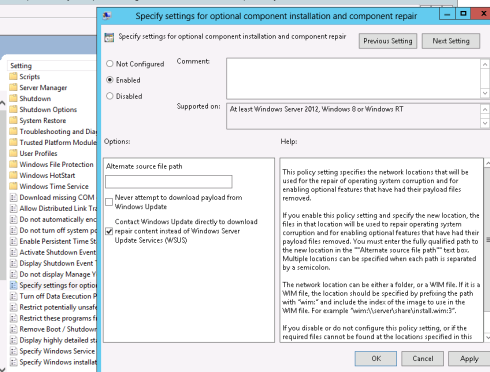
Task: Select the Shutdown folder icon
Action: [13, 98]
